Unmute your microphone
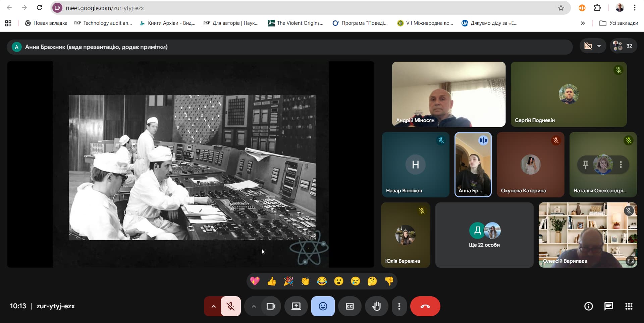Screen dimensions: 644x323 coord(230,306)
